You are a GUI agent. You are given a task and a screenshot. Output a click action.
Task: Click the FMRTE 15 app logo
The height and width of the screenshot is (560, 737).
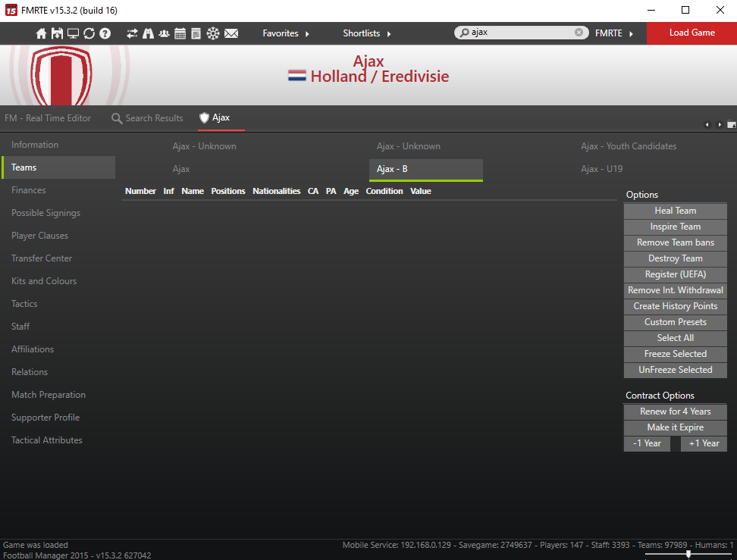(11, 10)
